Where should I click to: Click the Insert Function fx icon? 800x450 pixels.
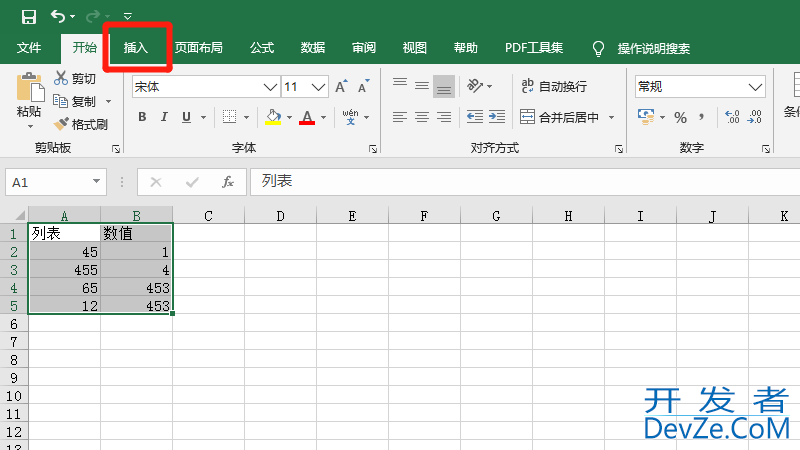(x=228, y=182)
